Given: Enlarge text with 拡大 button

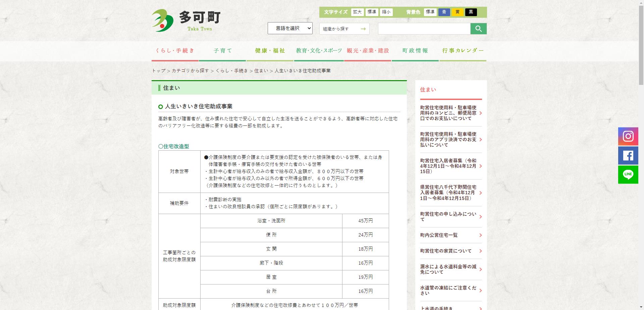Looking at the screenshot, I should pos(357,12).
